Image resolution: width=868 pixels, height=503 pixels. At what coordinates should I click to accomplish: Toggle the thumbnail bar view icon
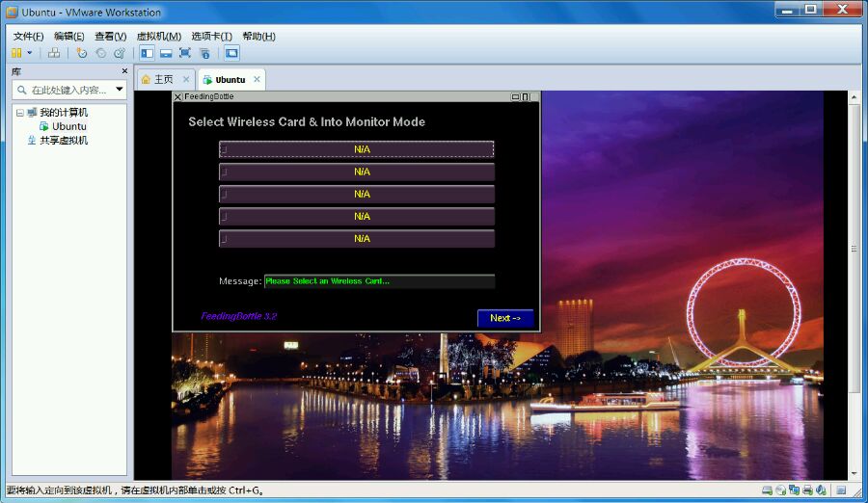(166, 53)
